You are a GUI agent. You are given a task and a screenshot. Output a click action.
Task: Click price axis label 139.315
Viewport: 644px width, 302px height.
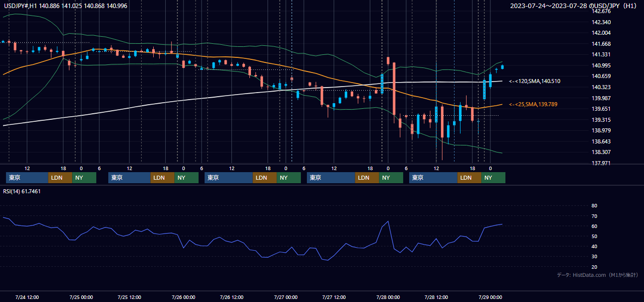pyautogui.click(x=602, y=120)
